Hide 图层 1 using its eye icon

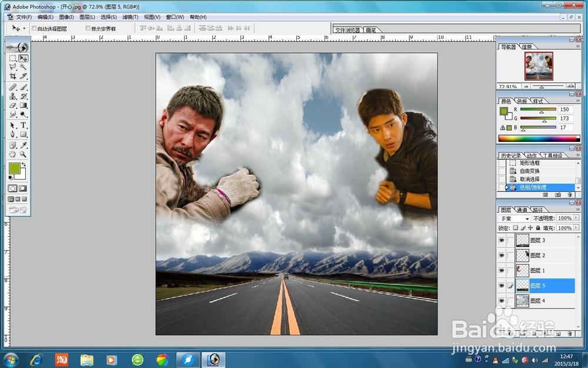point(502,270)
